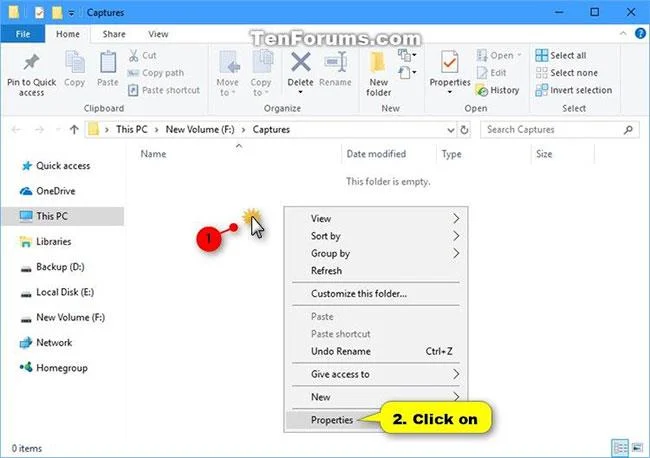Open the New item dropdown icon
Screen dimensions: 650x458
point(407,55)
